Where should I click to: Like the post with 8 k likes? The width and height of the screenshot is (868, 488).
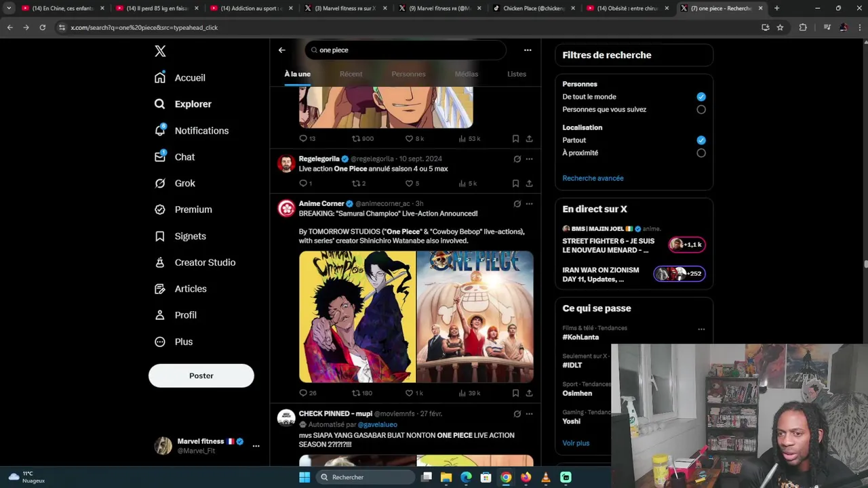pos(414,138)
